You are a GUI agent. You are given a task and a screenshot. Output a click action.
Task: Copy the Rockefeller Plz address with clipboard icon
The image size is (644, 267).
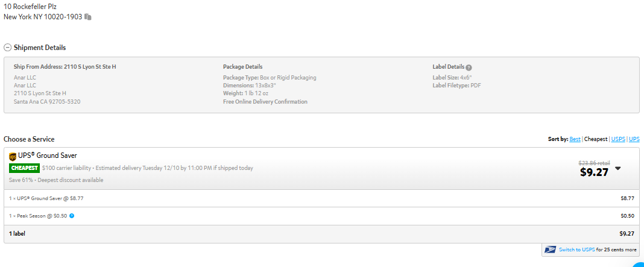click(88, 17)
